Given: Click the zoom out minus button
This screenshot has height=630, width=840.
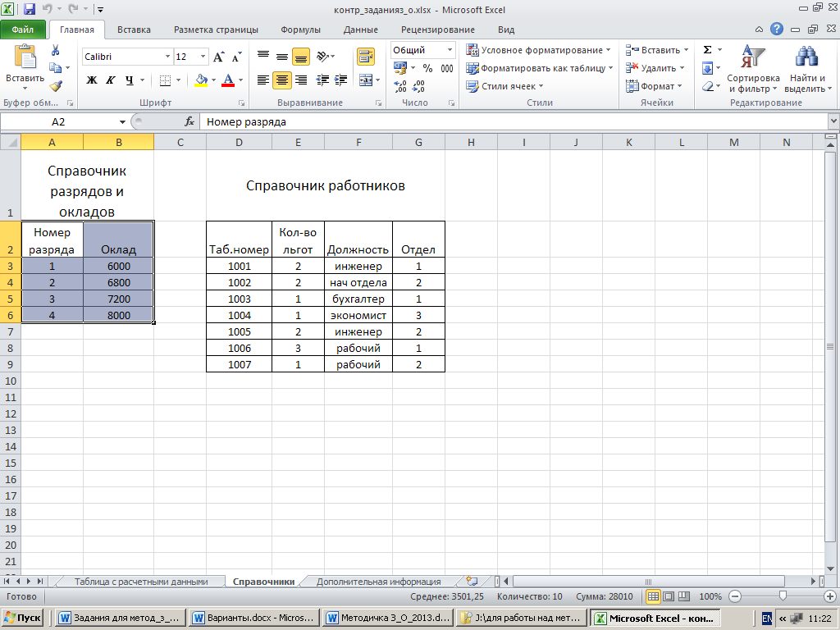Looking at the screenshot, I should point(735,596).
